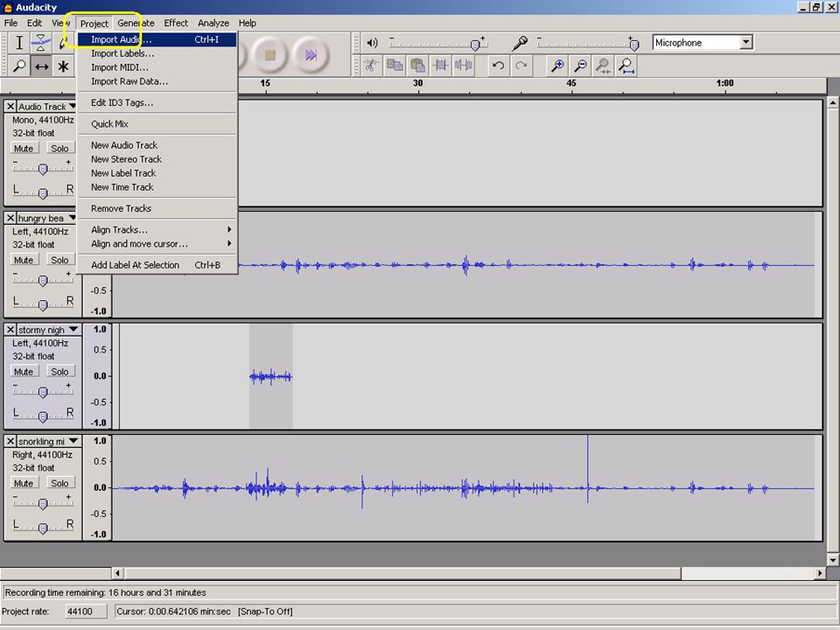Image resolution: width=840 pixels, height=630 pixels.
Task: Click the Paste icon in edit toolbar
Action: coord(417,66)
